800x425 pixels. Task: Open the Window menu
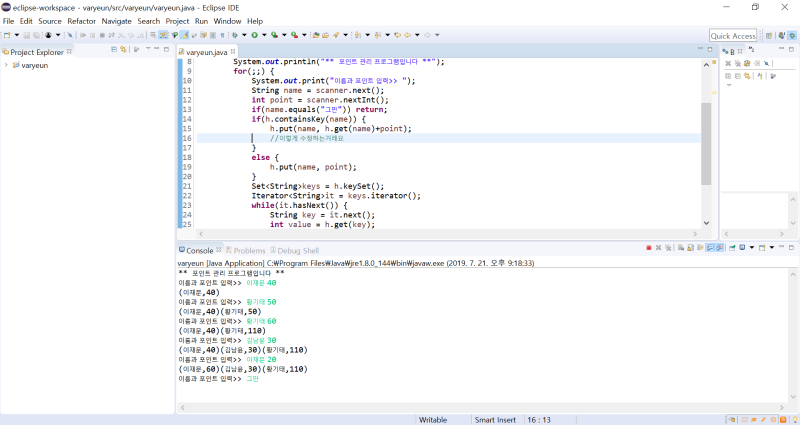pos(227,21)
